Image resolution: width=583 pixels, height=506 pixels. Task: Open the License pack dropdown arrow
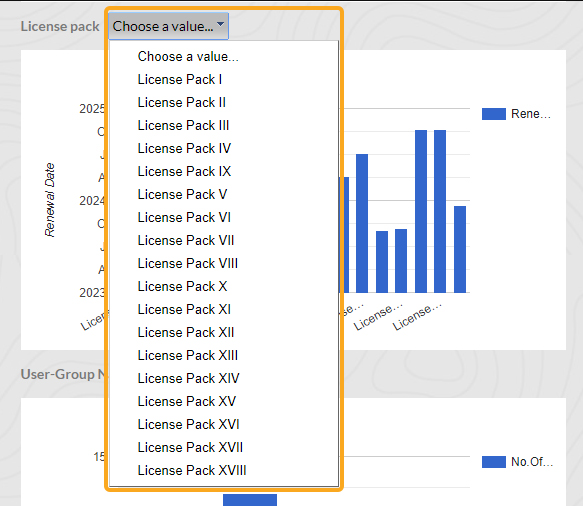[x=220, y=25]
